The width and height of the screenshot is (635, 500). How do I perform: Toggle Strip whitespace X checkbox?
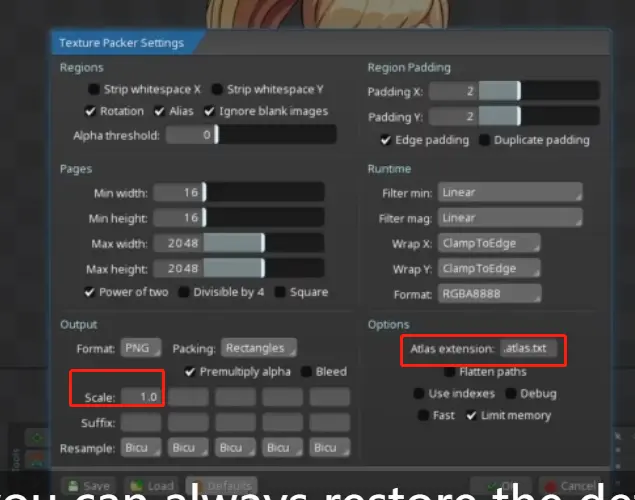[94, 89]
